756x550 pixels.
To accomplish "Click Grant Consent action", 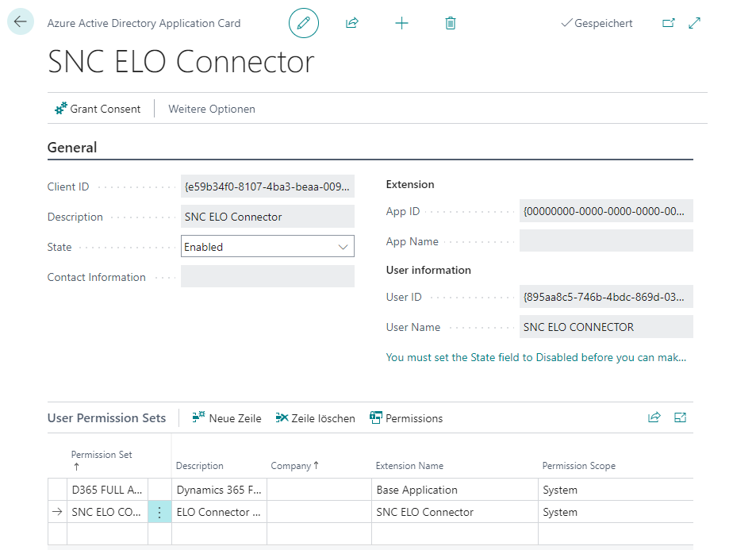I will coord(98,109).
